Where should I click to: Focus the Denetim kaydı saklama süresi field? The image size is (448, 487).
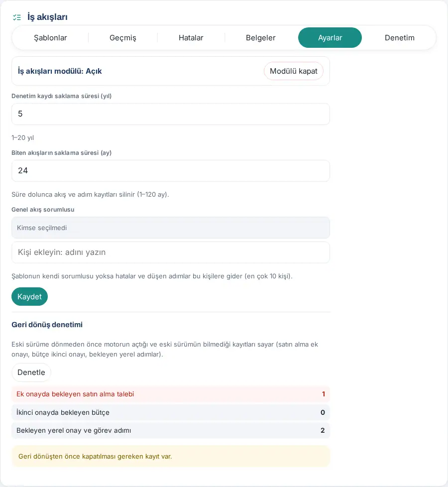[x=171, y=114]
